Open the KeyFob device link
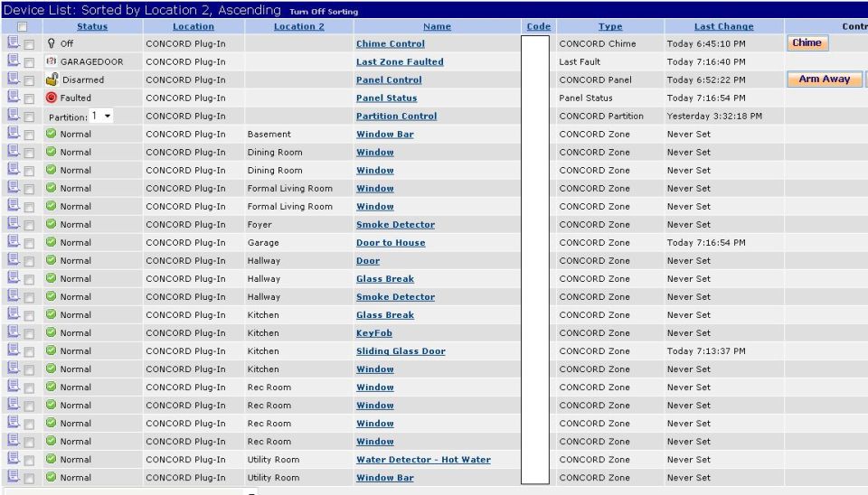868x495 pixels. pyautogui.click(x=374, y=332)
